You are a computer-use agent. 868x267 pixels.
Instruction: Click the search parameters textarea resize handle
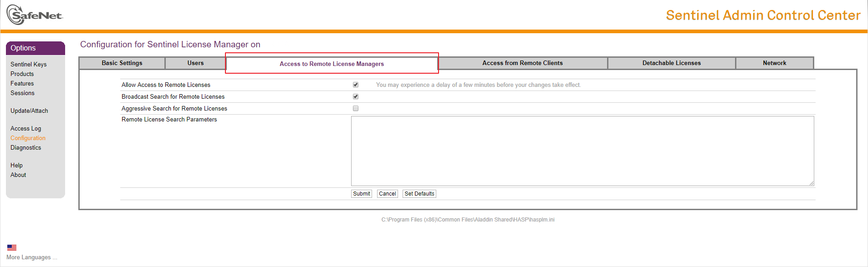coord(811,183)
